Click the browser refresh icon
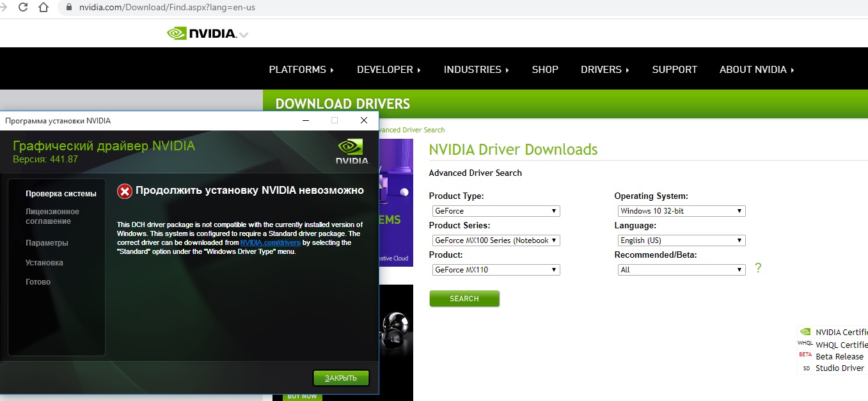The height and width of the screenshot is (401, 868). click(23, 8)
